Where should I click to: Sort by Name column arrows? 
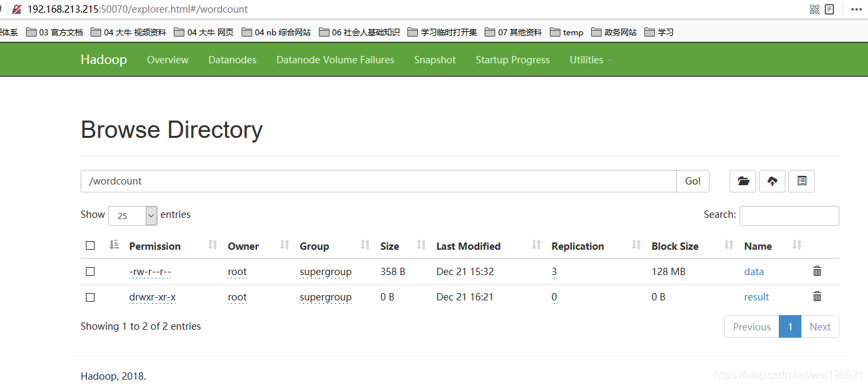click(797, 245)
